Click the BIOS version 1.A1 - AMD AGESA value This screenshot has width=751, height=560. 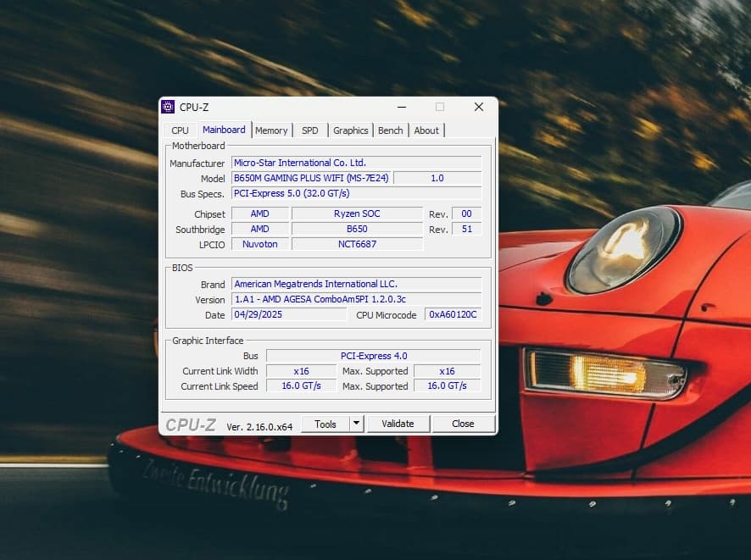(x=356, y=299)
